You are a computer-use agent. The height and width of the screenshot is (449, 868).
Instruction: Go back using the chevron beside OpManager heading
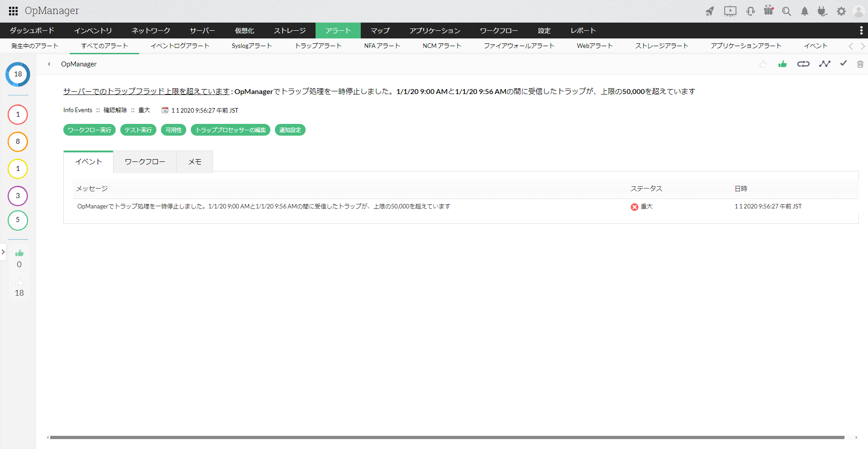pos(48,64)
